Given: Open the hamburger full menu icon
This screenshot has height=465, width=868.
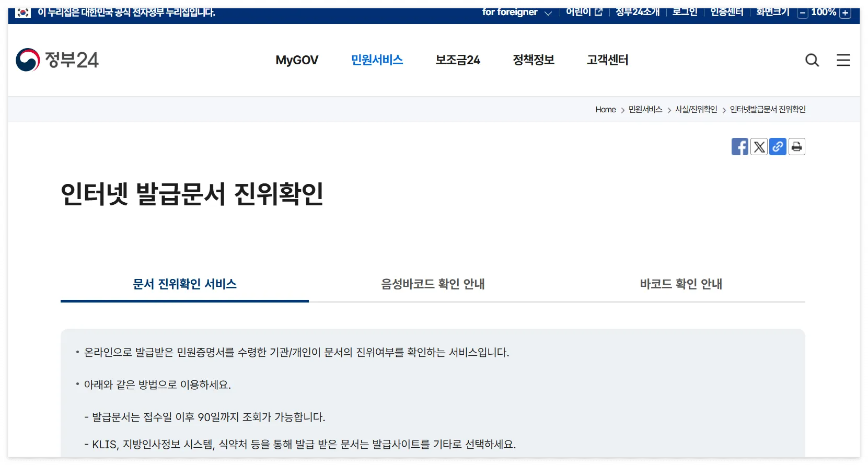Looking at the screenshot, I should (843, 60).
